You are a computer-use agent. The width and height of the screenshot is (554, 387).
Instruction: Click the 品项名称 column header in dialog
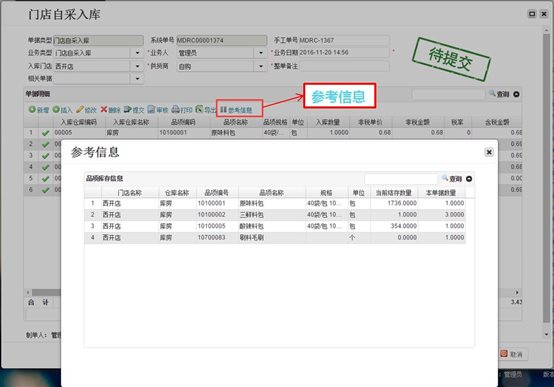pyautogui.click(x=271, y=193)
